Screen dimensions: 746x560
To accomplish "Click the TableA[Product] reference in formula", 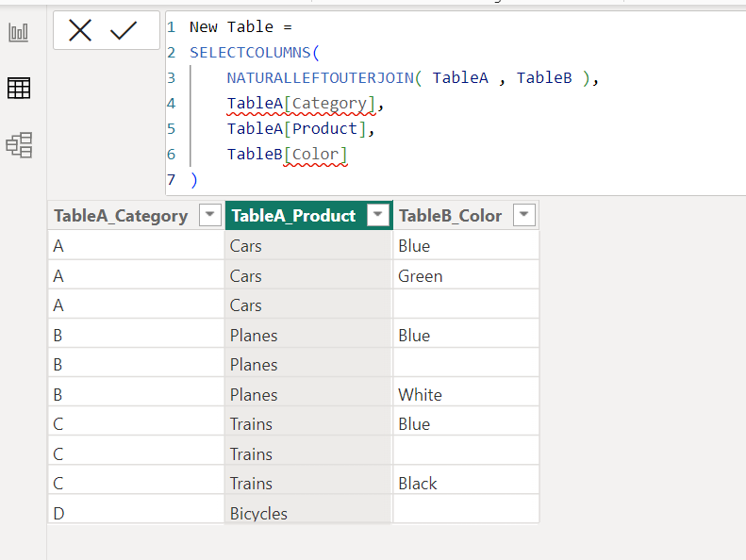I will [x=296, y=129].
